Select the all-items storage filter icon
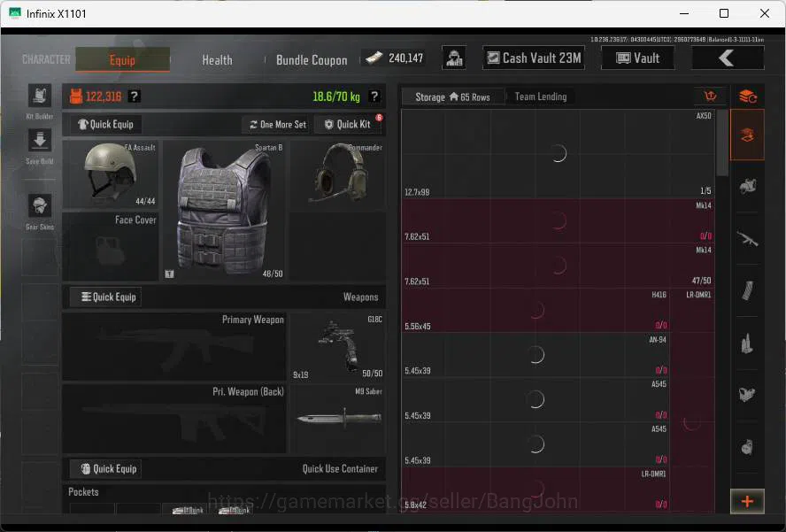This screenshot has width=786, height=532. click(x=747, y=135)
